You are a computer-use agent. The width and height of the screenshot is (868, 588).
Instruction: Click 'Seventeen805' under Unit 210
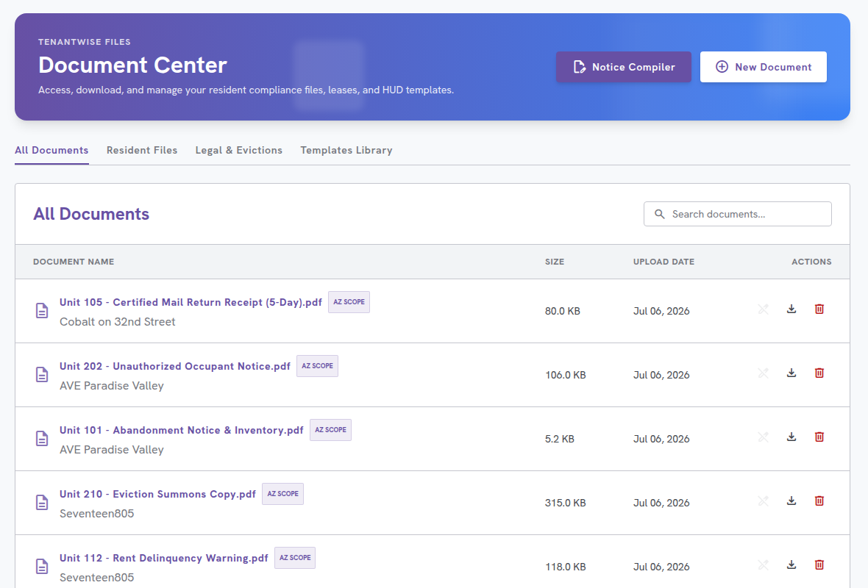97,513
